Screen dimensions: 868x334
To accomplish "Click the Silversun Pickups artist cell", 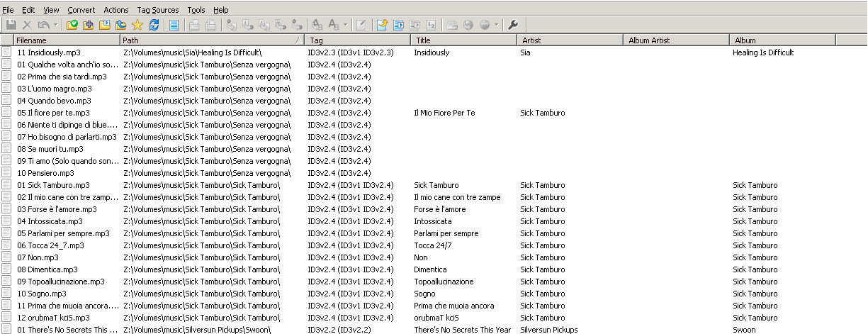I will (x=549, y=330).
